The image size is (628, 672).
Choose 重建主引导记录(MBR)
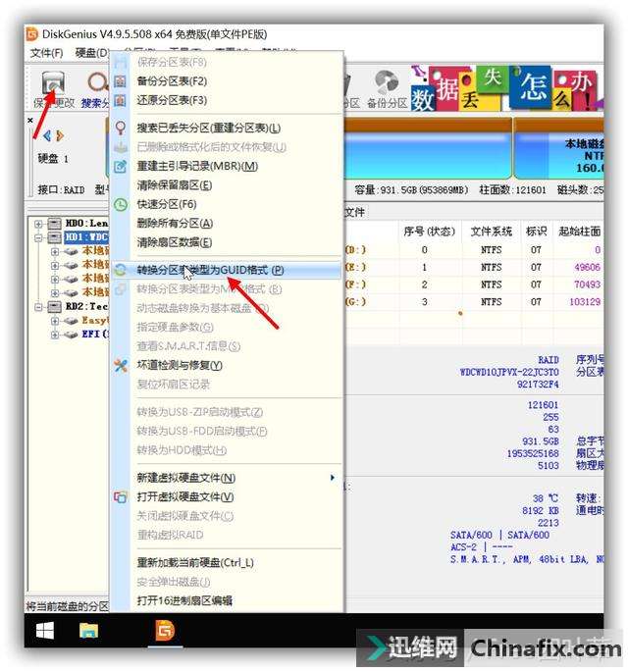(x=197, y=166)
